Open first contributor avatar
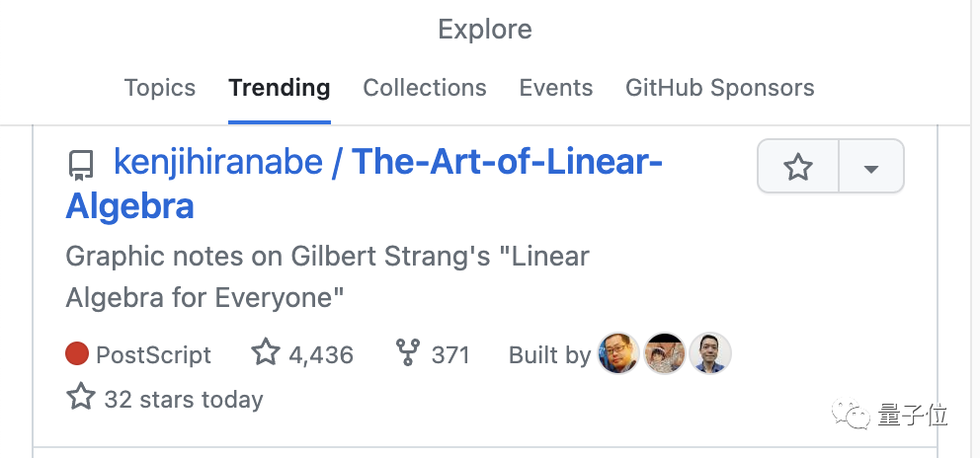The image size is (980, 458). (x=618, y=353)
